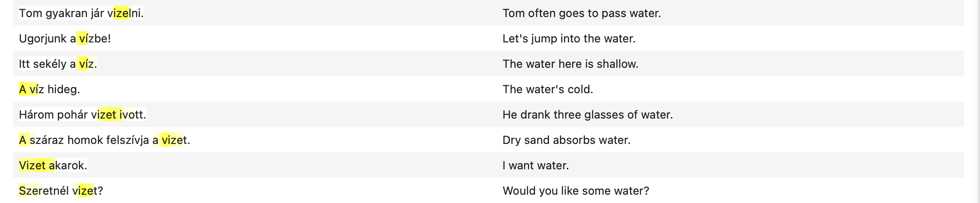Viewport: 980px width, 203px height.
Task: Select the sentence "Itt sekély a víz."
Action: pos(58,64)
